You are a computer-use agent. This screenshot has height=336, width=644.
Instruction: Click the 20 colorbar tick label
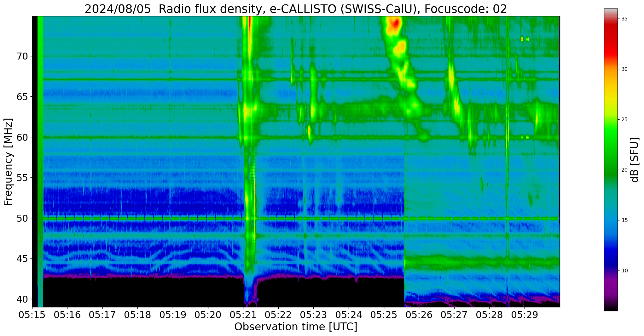click(x=624, y=170)
